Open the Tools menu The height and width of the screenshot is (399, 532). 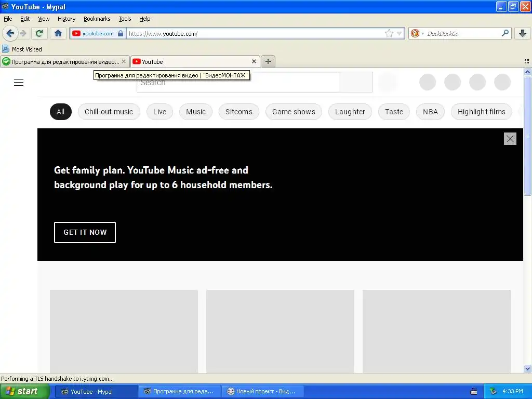point(125,19)
